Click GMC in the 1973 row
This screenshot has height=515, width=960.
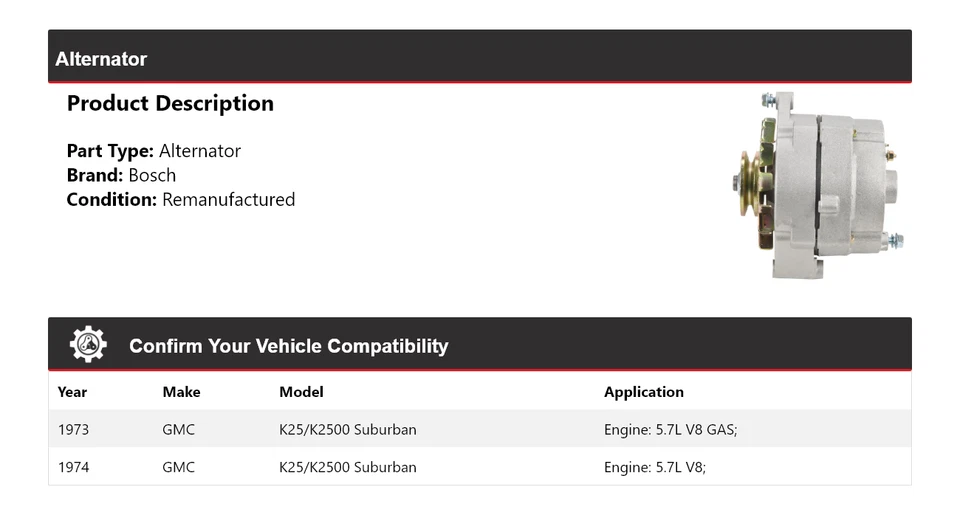pyautogui.click(x=179, y=430)
